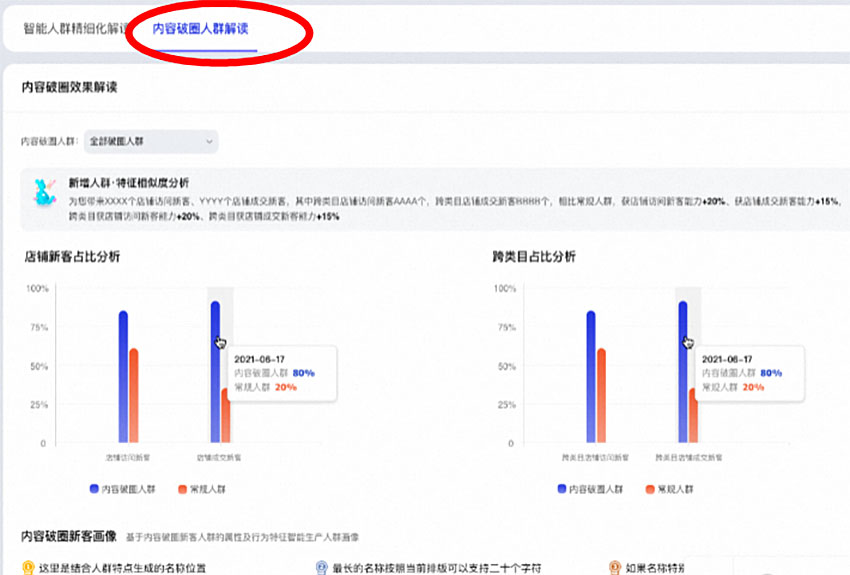Click the 内容破圈新客画像 section heading
This screenshot has width=850, height=575.
tap(69, 537)
